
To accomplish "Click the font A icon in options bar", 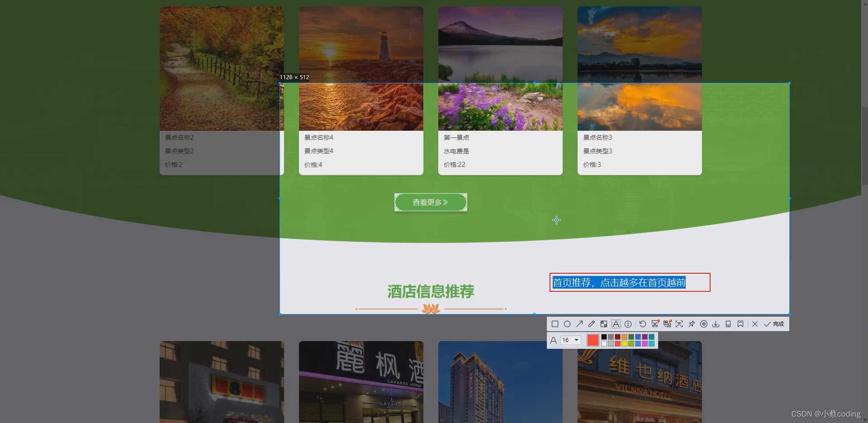I will [553, 340].
